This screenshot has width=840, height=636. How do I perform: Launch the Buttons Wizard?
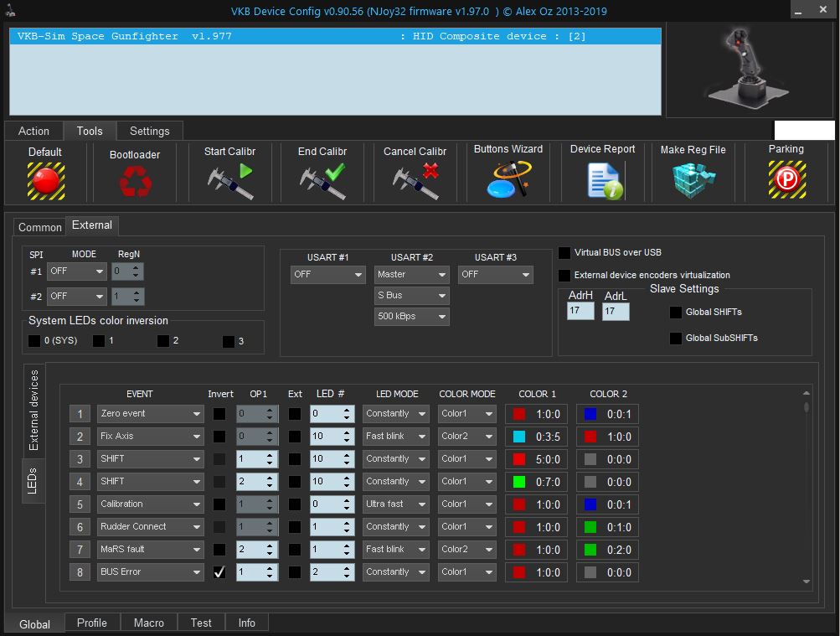coord(508,178)
